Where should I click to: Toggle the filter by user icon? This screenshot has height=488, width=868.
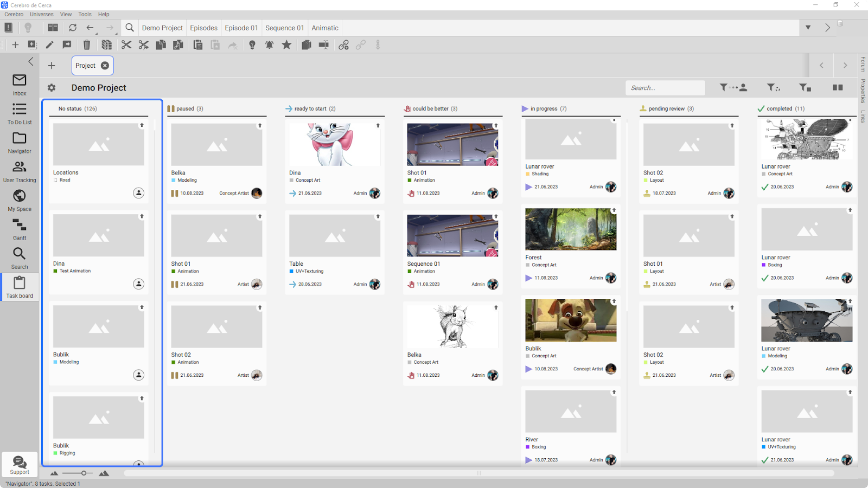733,87
